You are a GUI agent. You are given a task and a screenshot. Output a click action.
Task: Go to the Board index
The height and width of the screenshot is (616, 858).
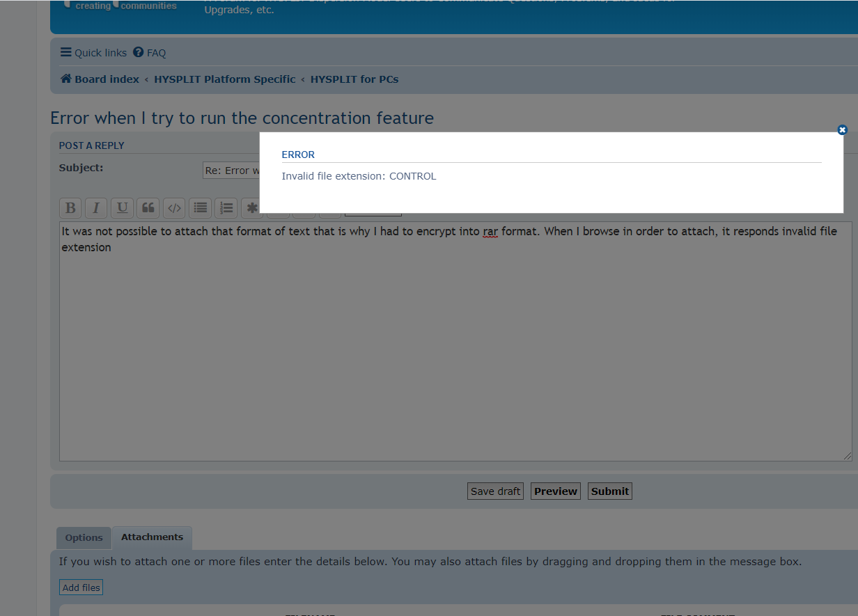pyautogui.click(x=100, y=79)
